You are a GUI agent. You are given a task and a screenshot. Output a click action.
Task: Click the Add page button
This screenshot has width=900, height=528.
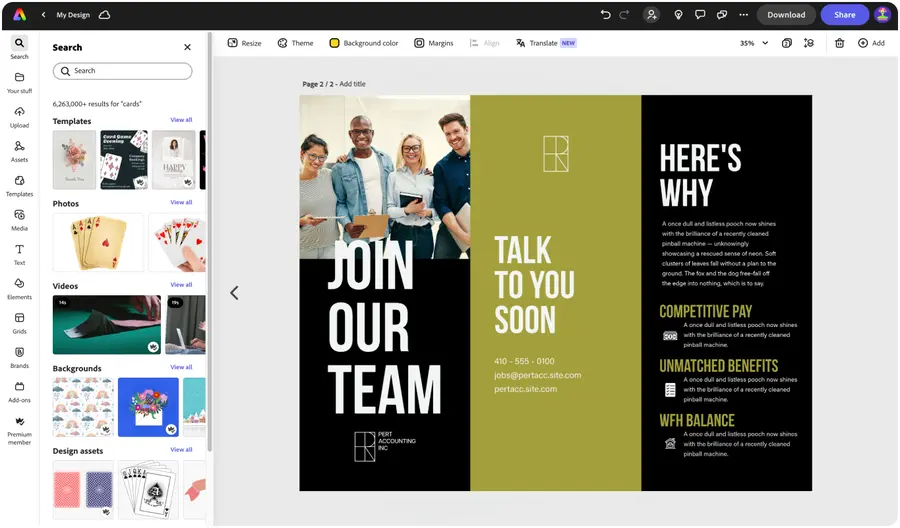871,43
